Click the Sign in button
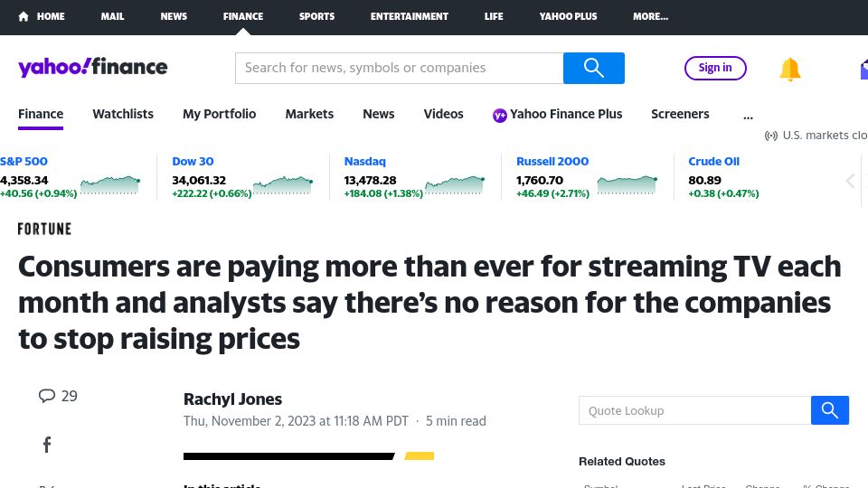This screenshot has width=868, height=488. click(x=715, y=68)
